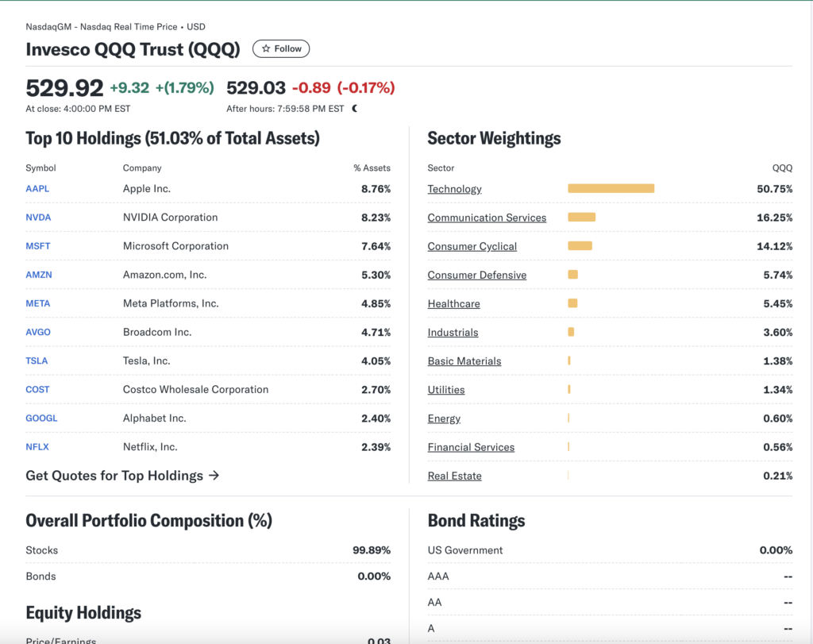Click the Sector Weightings heading
This screenshot has width=813, height=644.
pyautogui.click(x=494, y=138)
